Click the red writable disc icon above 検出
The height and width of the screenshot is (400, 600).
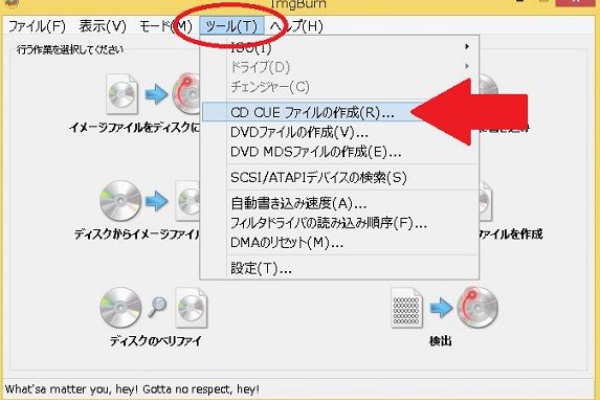pos(478,307)
